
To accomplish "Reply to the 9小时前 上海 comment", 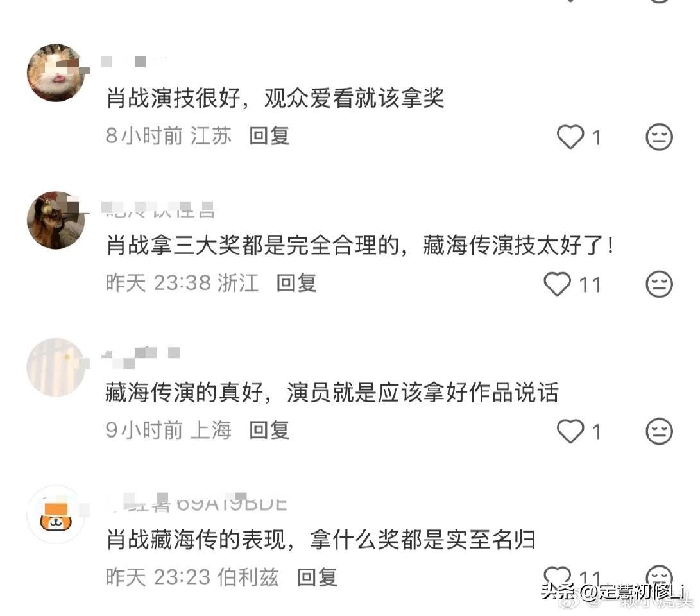I will [269, 430].
